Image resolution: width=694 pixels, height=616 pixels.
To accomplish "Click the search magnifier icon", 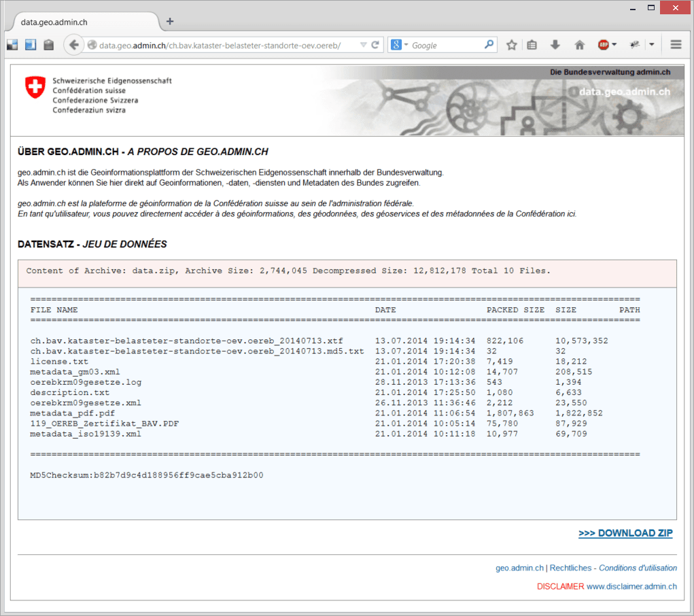I will click(489, 45).
